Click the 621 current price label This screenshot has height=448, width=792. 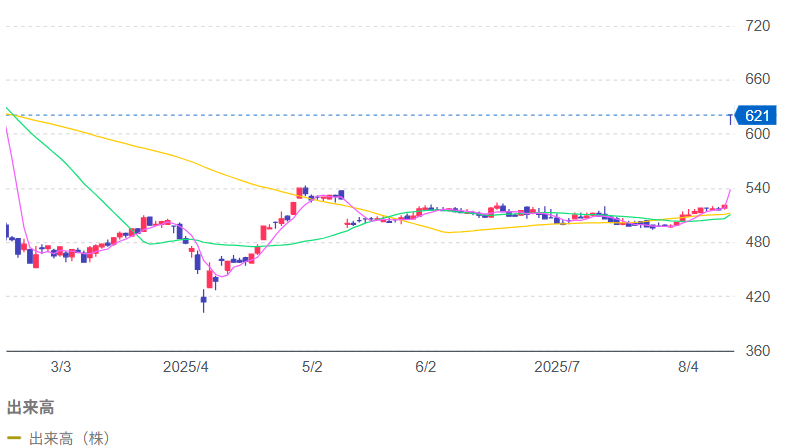point(756,116)
